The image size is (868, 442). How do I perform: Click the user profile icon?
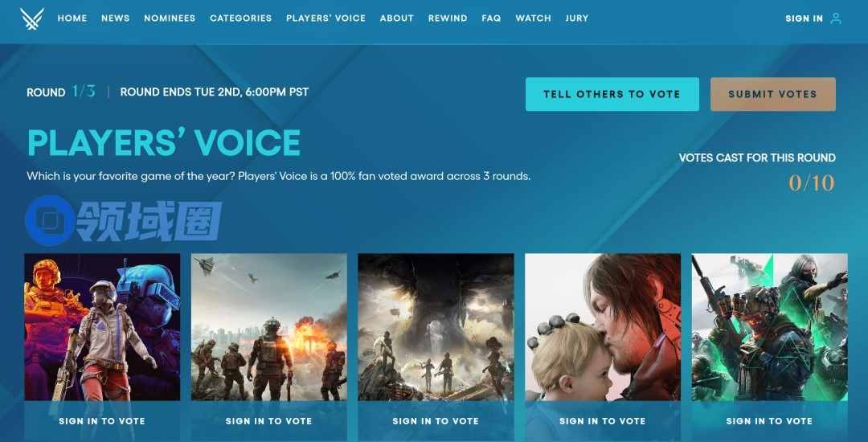836,18
